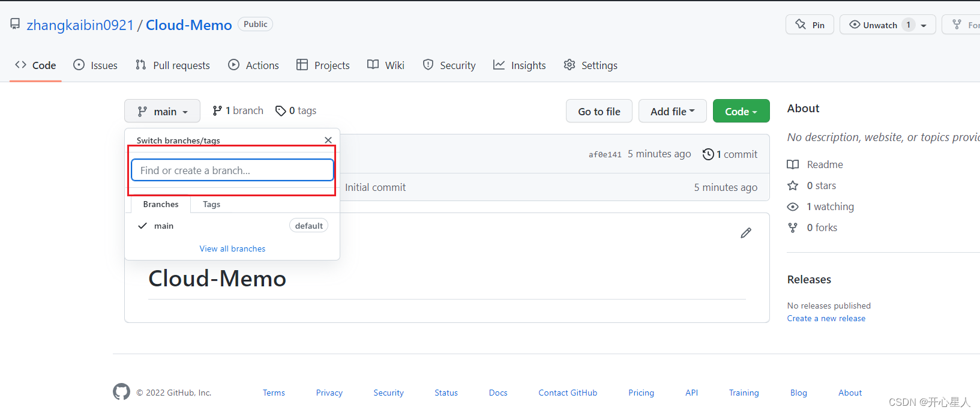Click the 5 minutes ago commit timestamp
980x413 pixels.
pyautogui.click(x=660, y=154)
